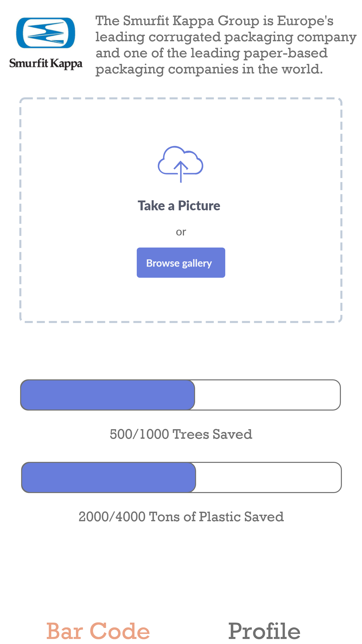
Task: Click the Smurfit Kappa wordmark text
Action: [x=46, y=63]
